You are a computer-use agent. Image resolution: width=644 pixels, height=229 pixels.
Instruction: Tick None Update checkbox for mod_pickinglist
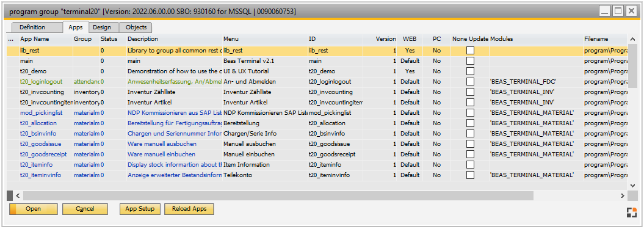pyautogui.click(x=470, y=112)
